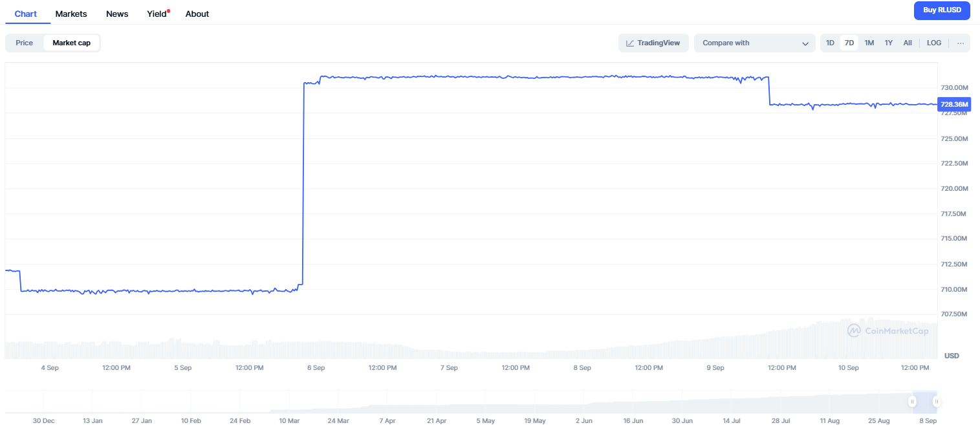This screenshot has height=434, width=980.
Task: Click the USD currency label
Action: pyautogui.click(x=952, y=356)
